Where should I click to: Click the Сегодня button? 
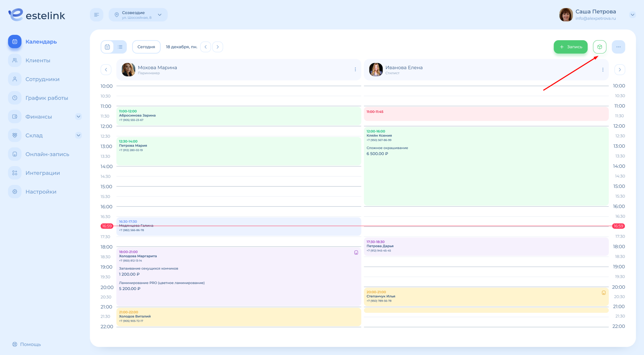[146, 47]
